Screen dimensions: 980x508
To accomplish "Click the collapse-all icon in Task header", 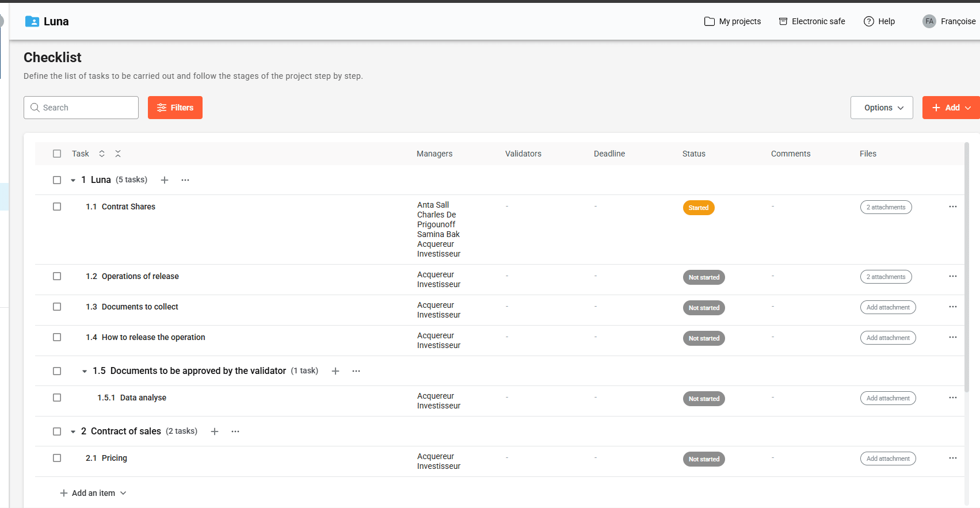I will coord(118,154).
